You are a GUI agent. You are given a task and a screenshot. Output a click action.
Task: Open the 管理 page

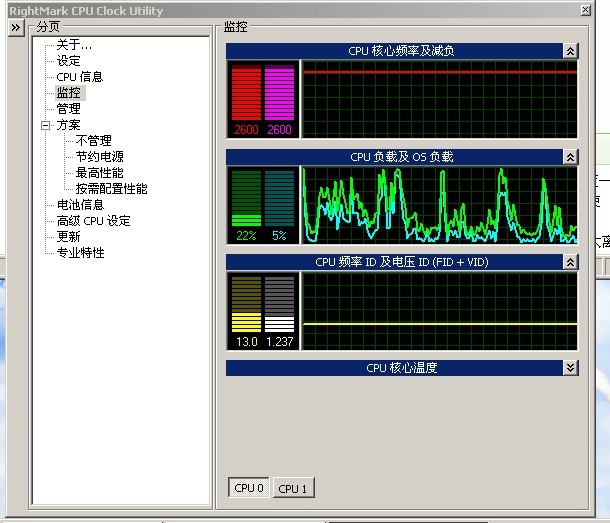[x=68, y=109]
